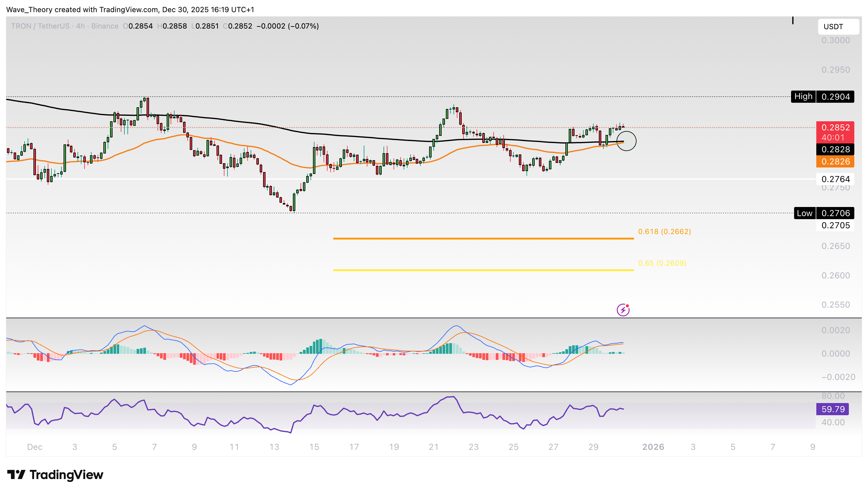Viewport: 868px width, 493px height.
Task: Open the TRON / TetherUS symbol legend
Action: click(x=41, y=26)
